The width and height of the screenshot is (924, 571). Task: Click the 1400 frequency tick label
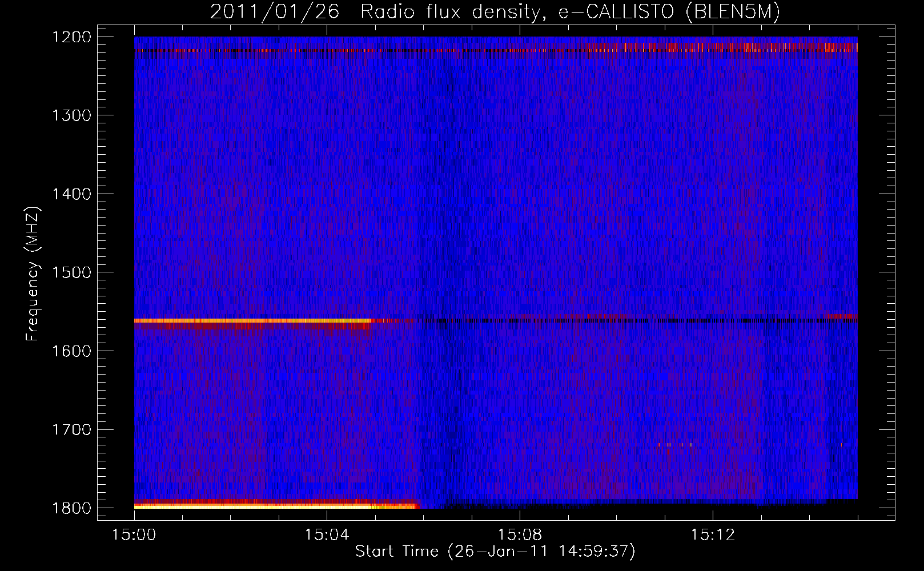72,194
